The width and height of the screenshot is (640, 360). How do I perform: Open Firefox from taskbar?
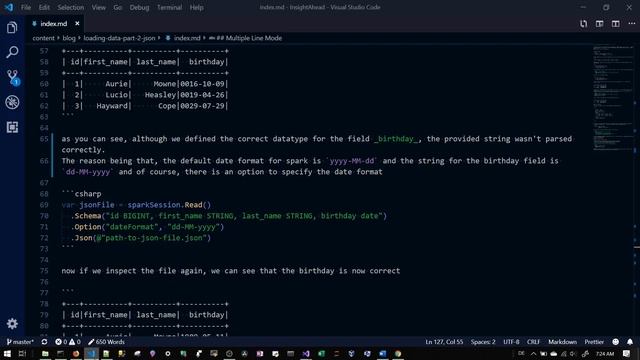[76, 353]
